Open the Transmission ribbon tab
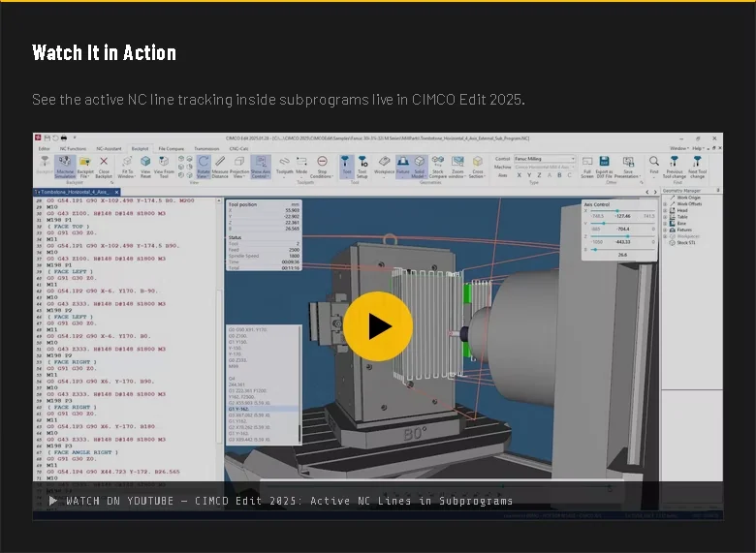Image resolution: width=756 pixels, height=553 pixels. coord(206,148)
